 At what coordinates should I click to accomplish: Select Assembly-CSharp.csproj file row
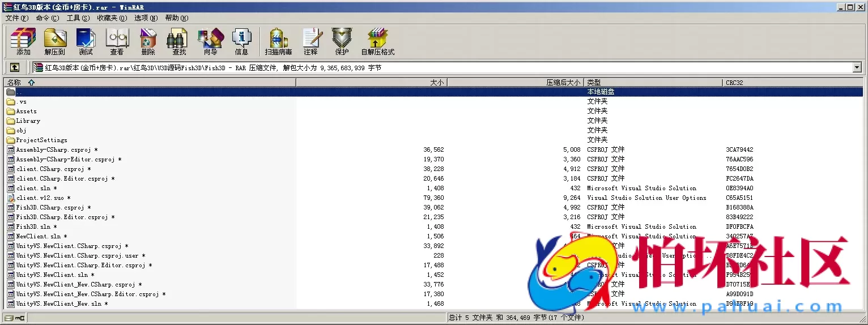434,150
